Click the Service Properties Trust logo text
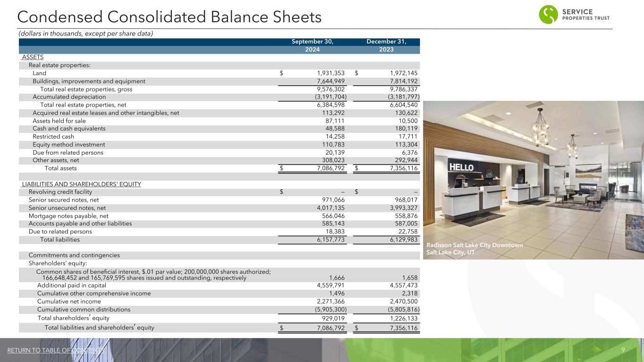Viewport: 644px width, 362px height. coord(585,15)
